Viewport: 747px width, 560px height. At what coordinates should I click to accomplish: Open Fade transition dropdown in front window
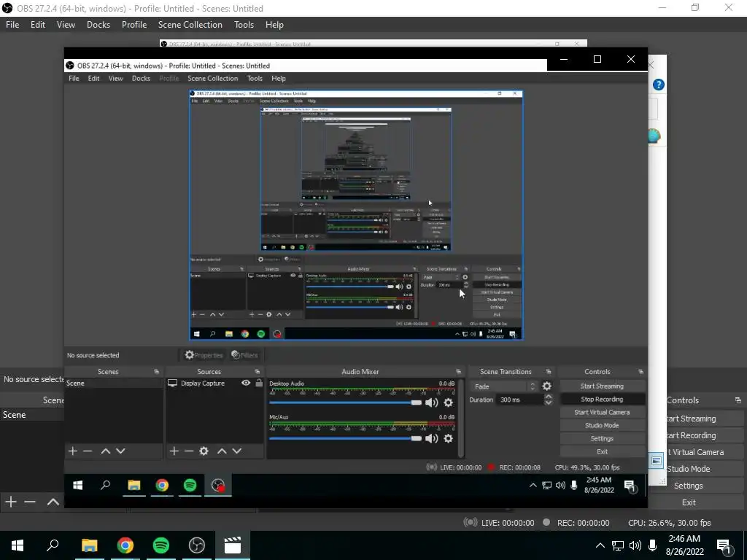(504, 386)
